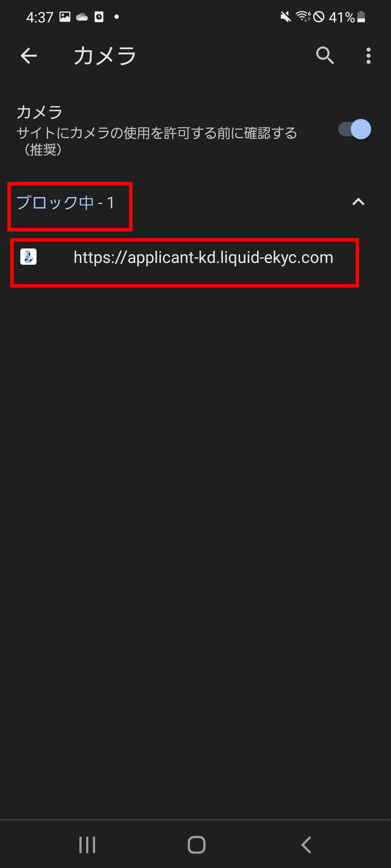This screenshot has height=868, width=391.
Task: Tap the カメラ page title
Action: click(105, 56)
